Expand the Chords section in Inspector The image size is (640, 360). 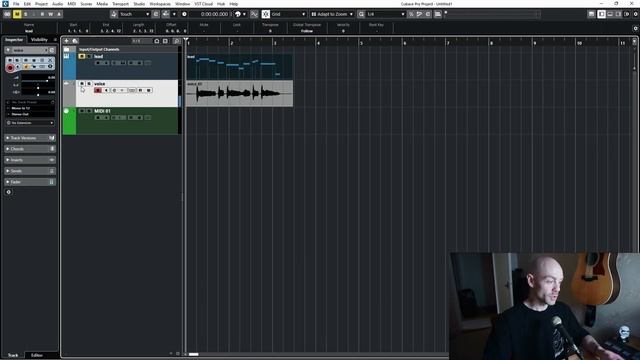pos(30,149)
